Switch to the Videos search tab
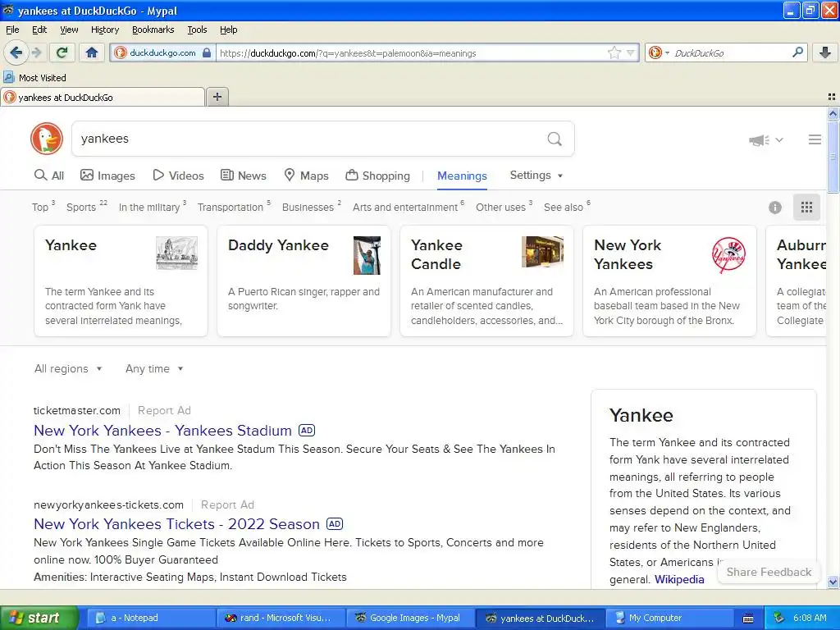Viewport: 840px width, 630px height. pyautogui.click(x=178, y=176)
